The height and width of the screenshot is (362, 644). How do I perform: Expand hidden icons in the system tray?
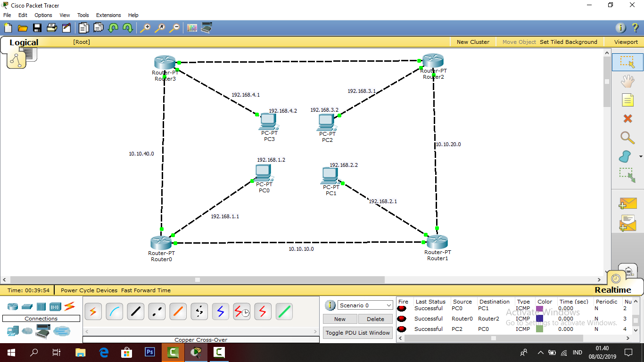(540, 352)
